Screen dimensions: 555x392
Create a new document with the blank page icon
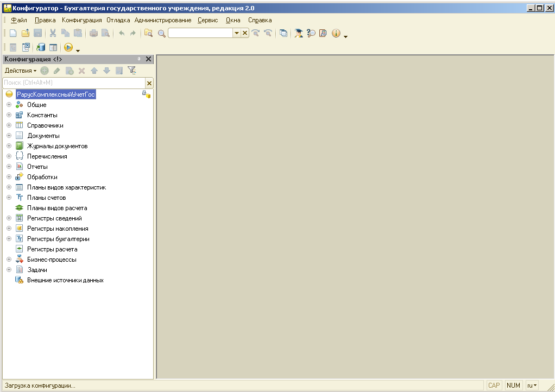point(13,33)
